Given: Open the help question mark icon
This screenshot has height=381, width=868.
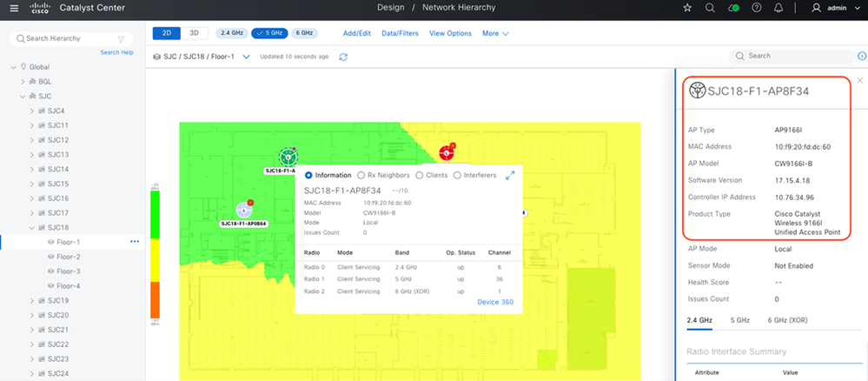Looking at the screenshot, I should [756, 8].
